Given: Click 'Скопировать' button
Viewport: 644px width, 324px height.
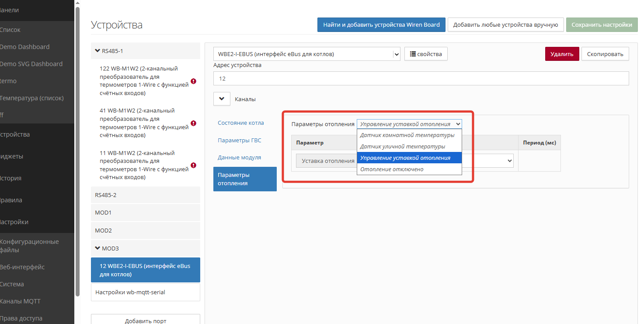Looking at the screenshot, I should tap(605, 54).
